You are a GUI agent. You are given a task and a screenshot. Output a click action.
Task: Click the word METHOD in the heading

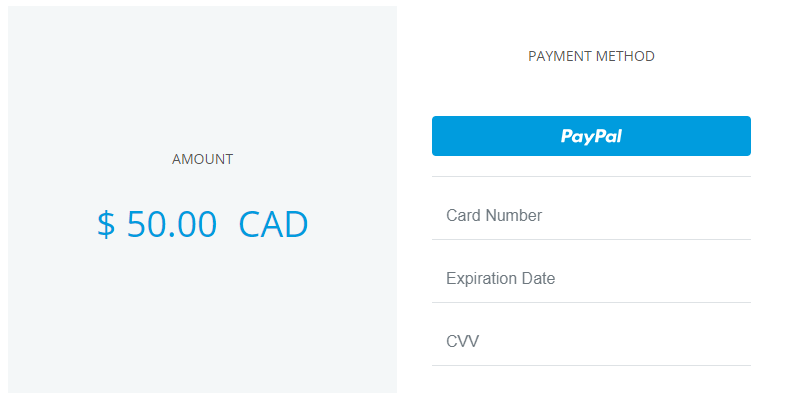pos(625,56)
